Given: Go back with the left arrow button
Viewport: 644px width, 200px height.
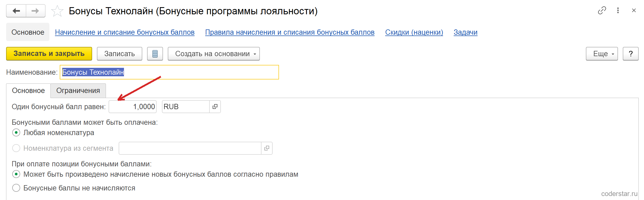Looking at the screenshot, I should [x=16, y=11].
